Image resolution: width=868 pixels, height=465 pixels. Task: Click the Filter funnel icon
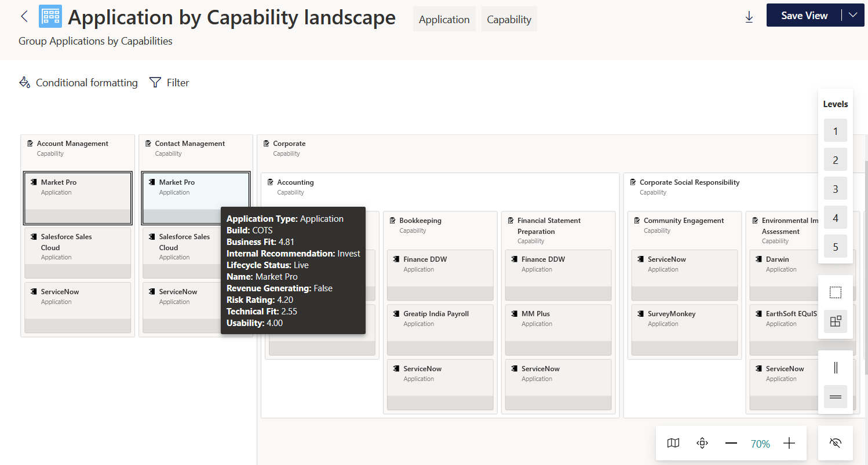pyautogui.click(x=155, y=83)
